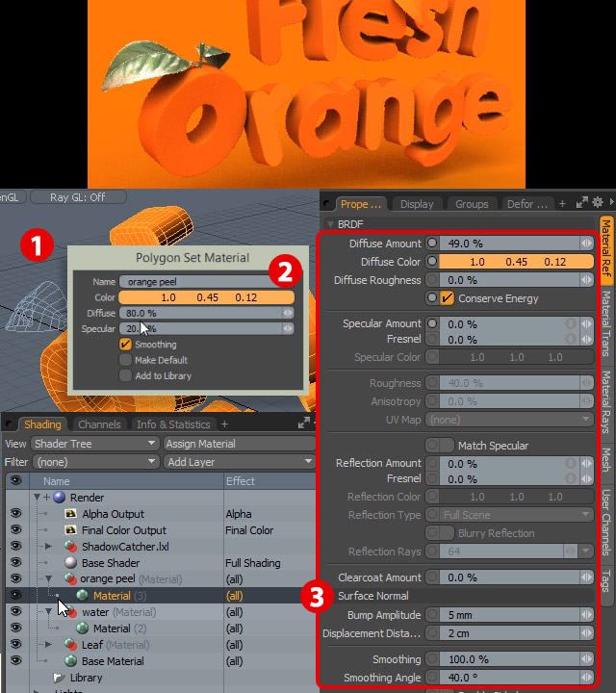Add new tab beside Info & Statistics
The image size is (616, 693).
coord(224,424)
